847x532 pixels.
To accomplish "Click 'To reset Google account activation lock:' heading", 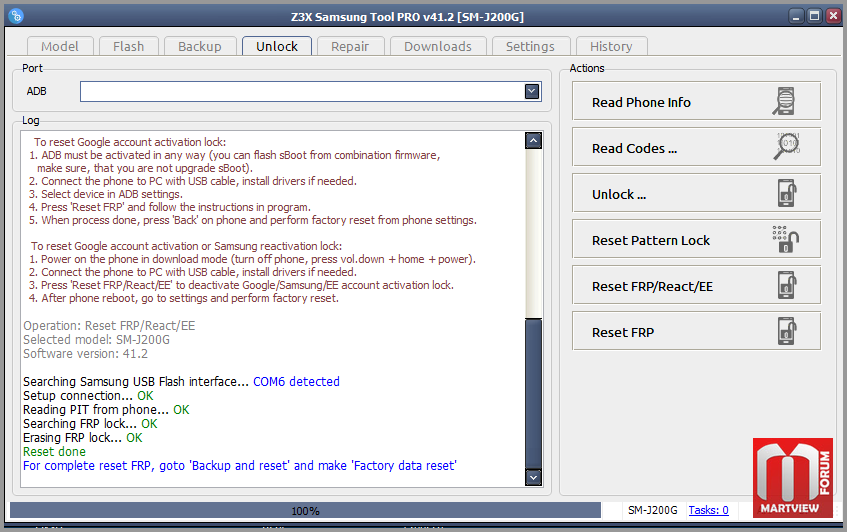I will [130, 142].
